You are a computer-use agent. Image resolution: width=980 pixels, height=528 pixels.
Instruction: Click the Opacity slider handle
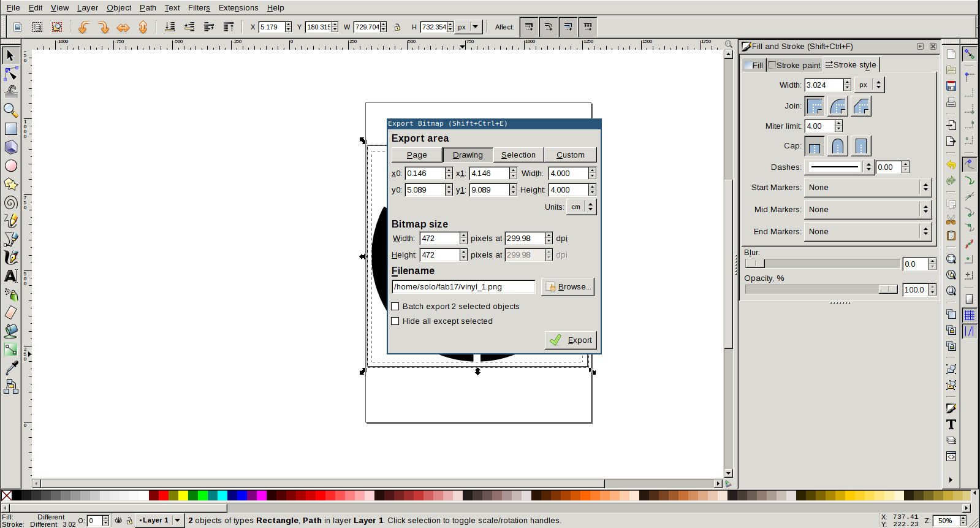pyautogui.click(x=887, y=289)
